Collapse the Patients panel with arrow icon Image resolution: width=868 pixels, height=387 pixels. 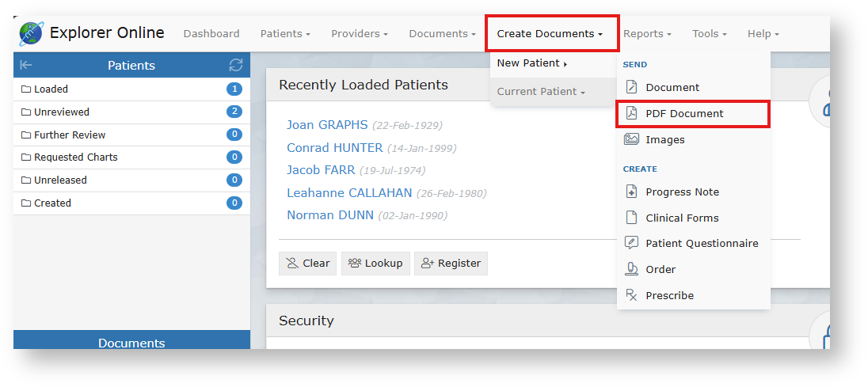(26, 65)
